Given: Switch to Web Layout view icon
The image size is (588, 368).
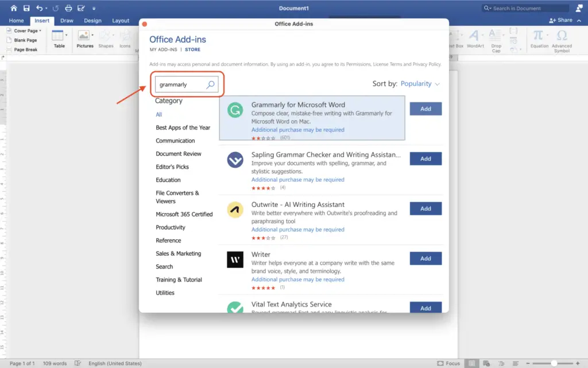Looking at the screenshot, I should (x=486, y=363).
